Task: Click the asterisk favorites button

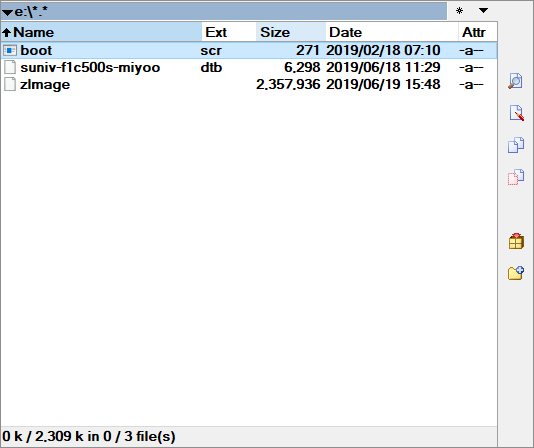Action: (x=459, y=11)
